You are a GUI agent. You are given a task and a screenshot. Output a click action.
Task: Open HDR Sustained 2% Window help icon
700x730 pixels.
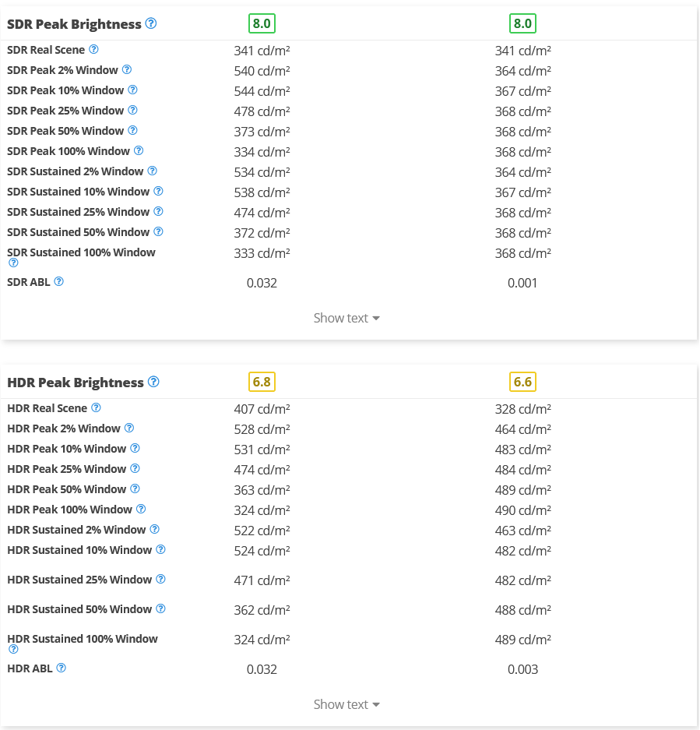[x=154, y=529]
